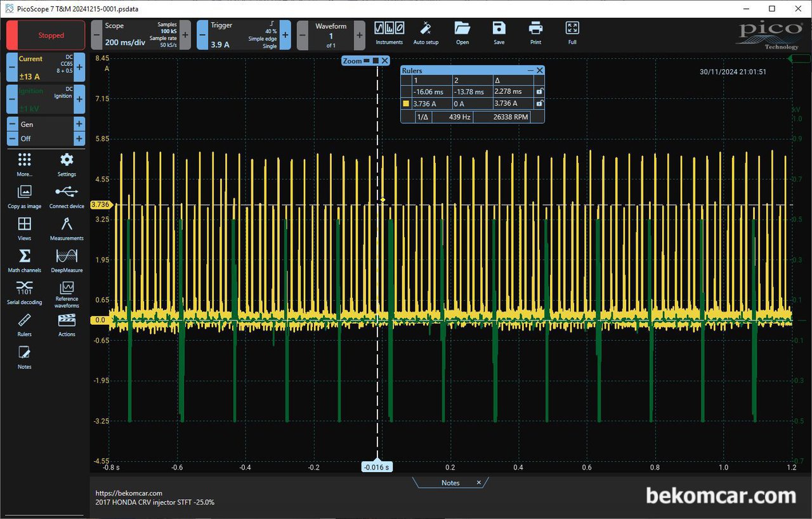812x519 pixels.
Task: Open the More tools grid
Action: click(24, 164)
